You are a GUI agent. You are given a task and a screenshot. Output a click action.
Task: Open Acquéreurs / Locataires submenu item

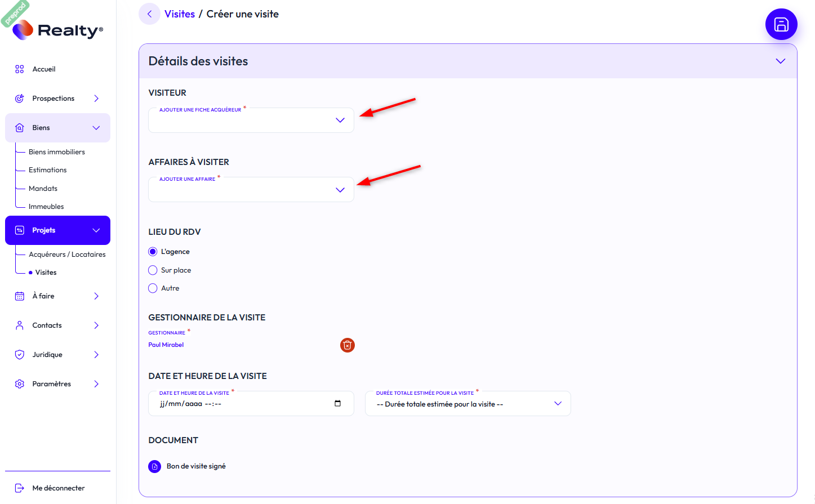pyautogui.click(x=67, y=255)
